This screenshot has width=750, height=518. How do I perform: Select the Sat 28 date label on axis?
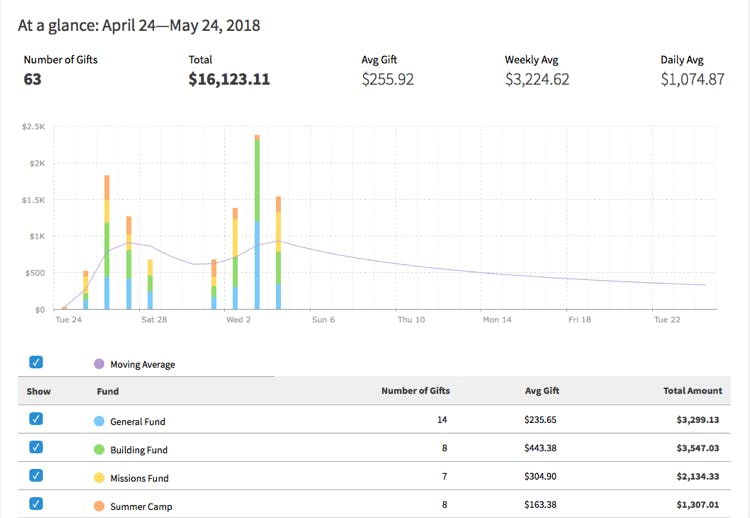point(154,320)
